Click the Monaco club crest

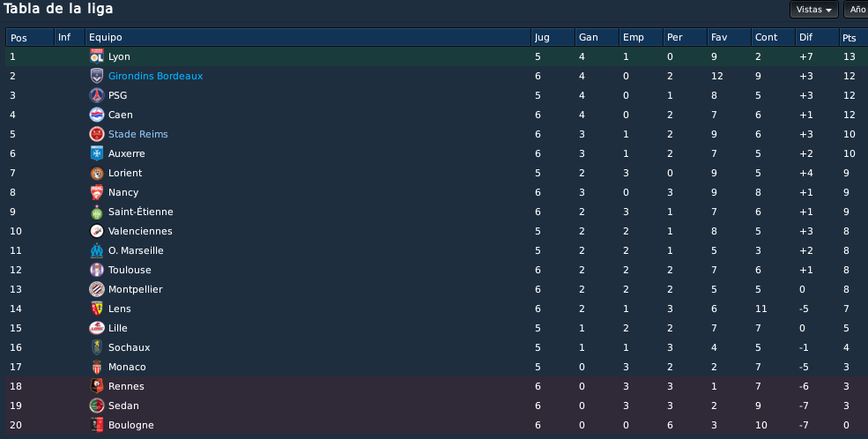pos(97,367)
